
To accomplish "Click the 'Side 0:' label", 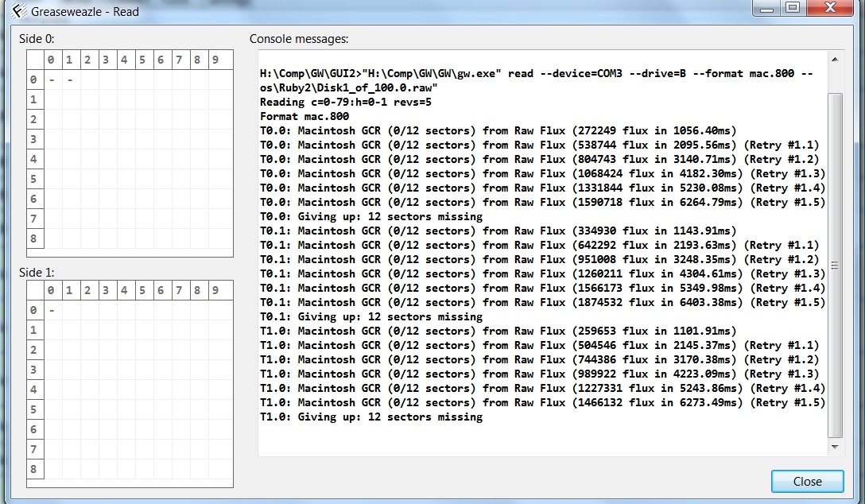I will pyautogui.click(x=37, y=39).
